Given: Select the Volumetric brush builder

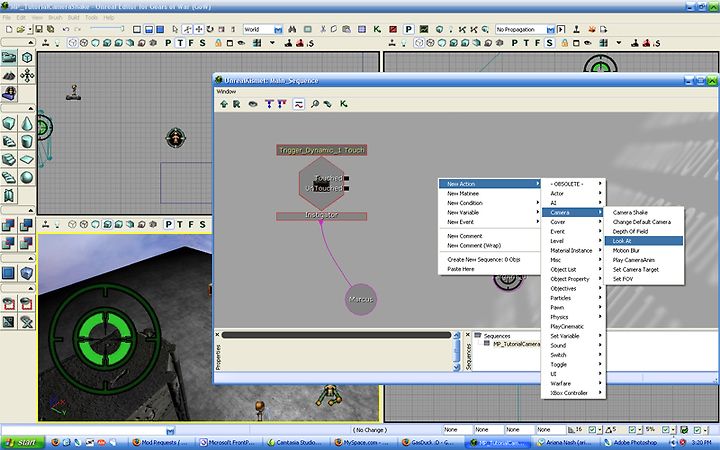Looking at the screenshot, I should tap(9, 195).
